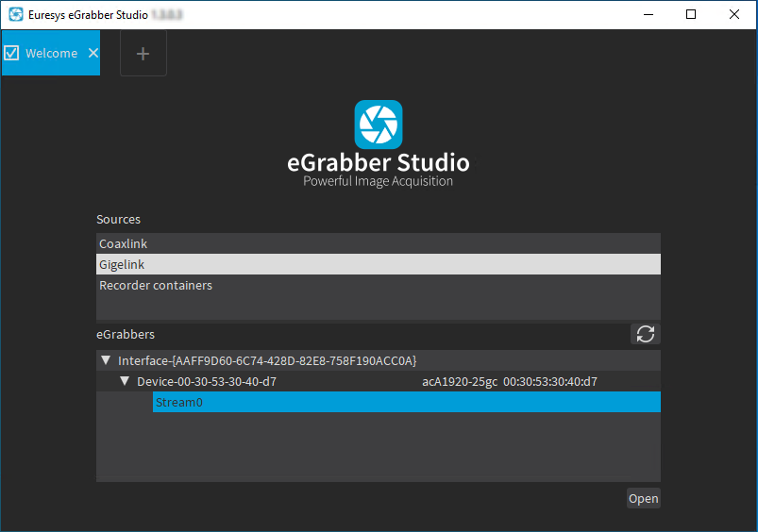
Task: Close the Welcome tab
Action: coord(93,53)
